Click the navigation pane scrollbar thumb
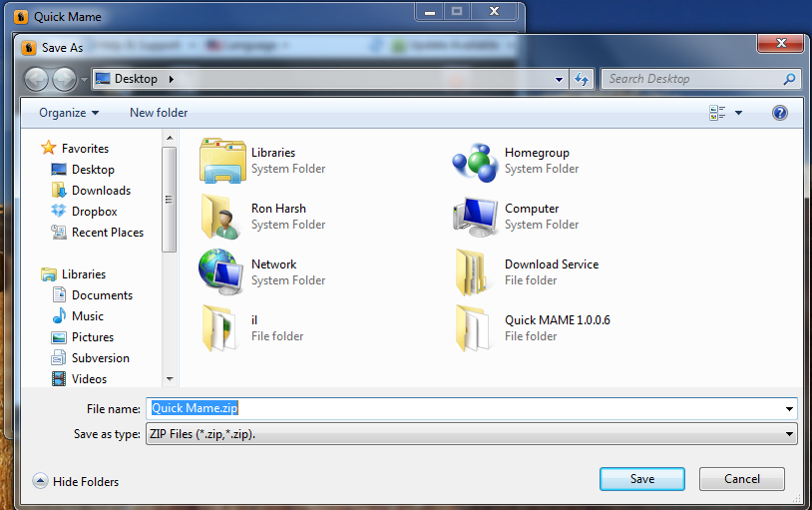The image size is (812, 510). [x=169, y=200]
